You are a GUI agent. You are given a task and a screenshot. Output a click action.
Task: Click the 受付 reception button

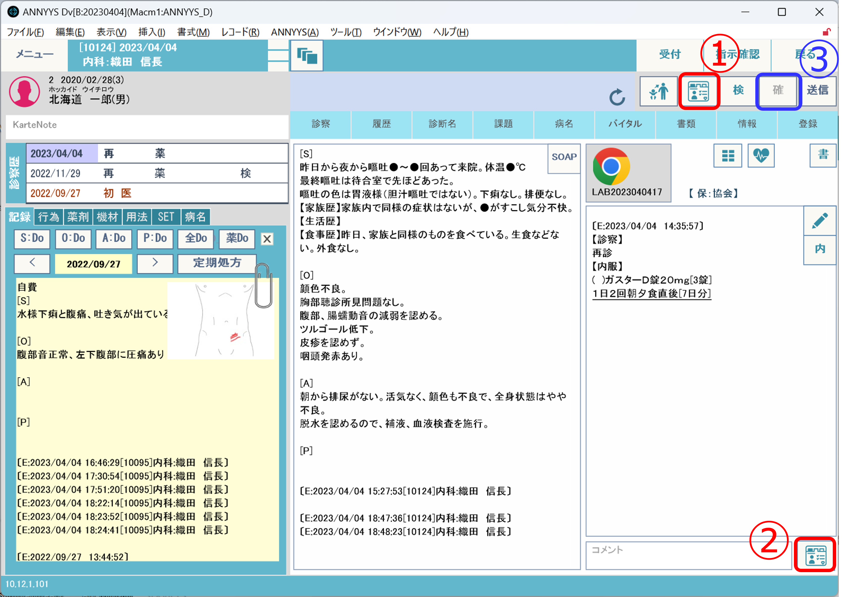(669, 55)
